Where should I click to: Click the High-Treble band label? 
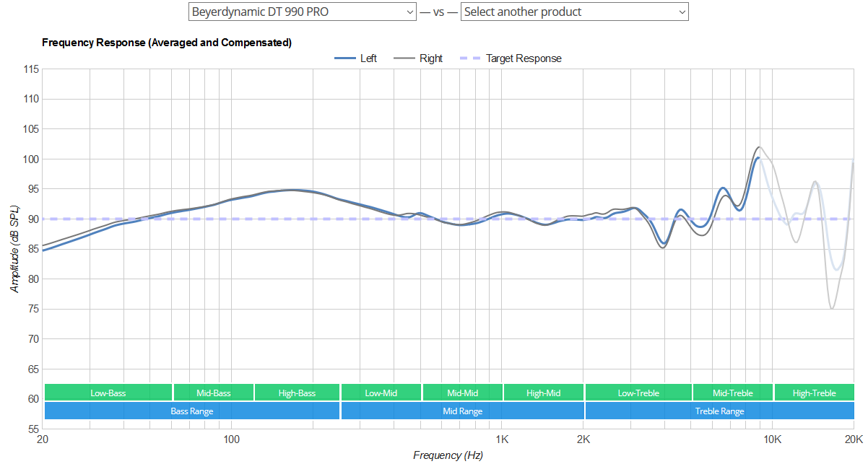(x=814, y=393)
